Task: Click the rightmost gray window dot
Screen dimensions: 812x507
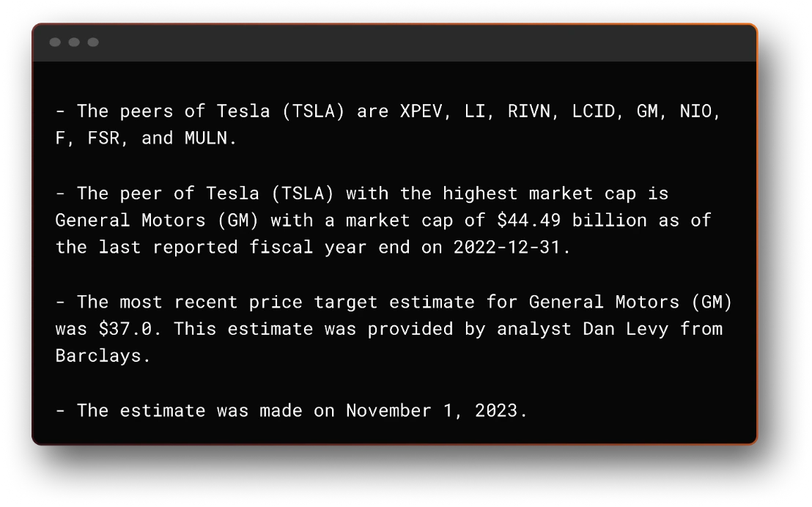Action: [x=93, y=42]
